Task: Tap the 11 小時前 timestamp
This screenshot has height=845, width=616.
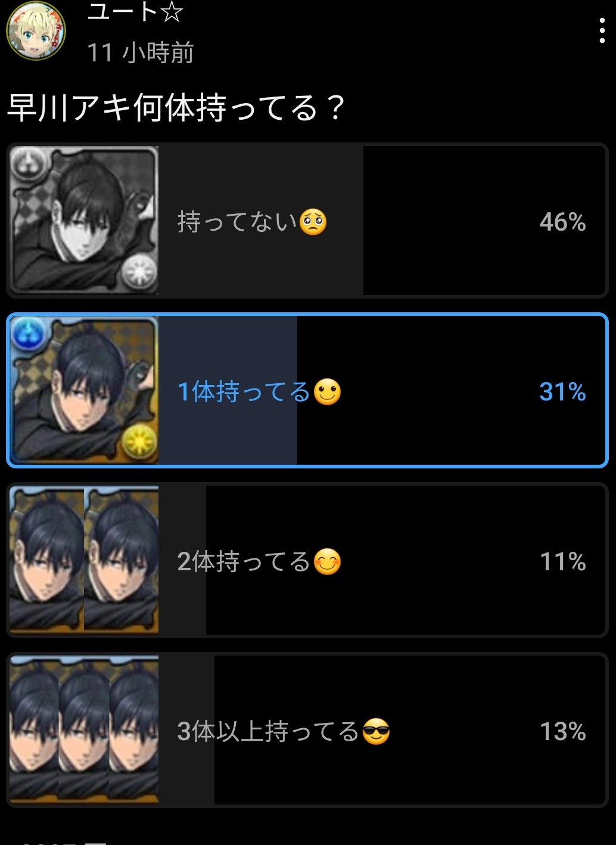Action: pos(141,52)
